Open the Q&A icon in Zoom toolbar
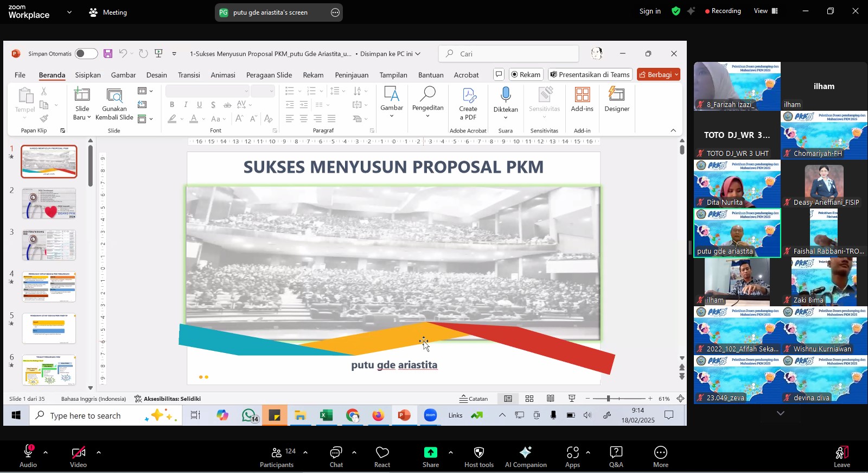This screenshot has height=473, width=868. coord(616,453)
